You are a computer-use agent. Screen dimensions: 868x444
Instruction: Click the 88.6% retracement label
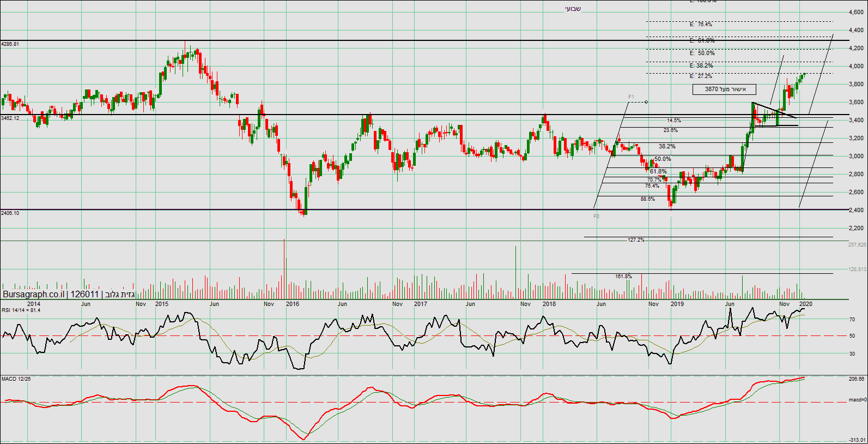648,199
